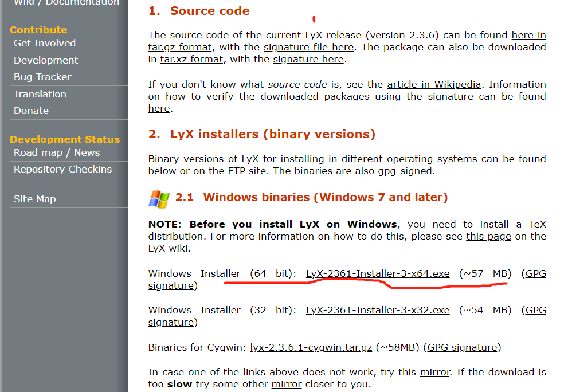Follow the 'here' link on verifying packages

point(159,108)
